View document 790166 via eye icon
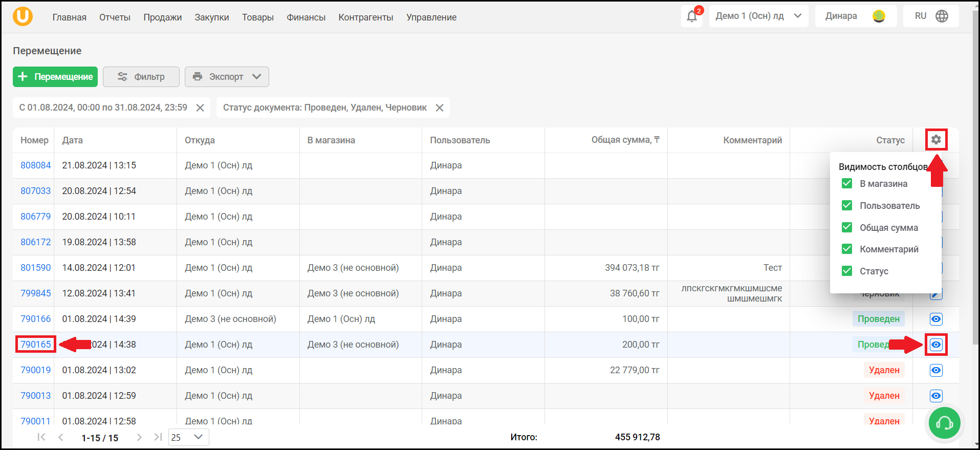 (x=936, y=319)
